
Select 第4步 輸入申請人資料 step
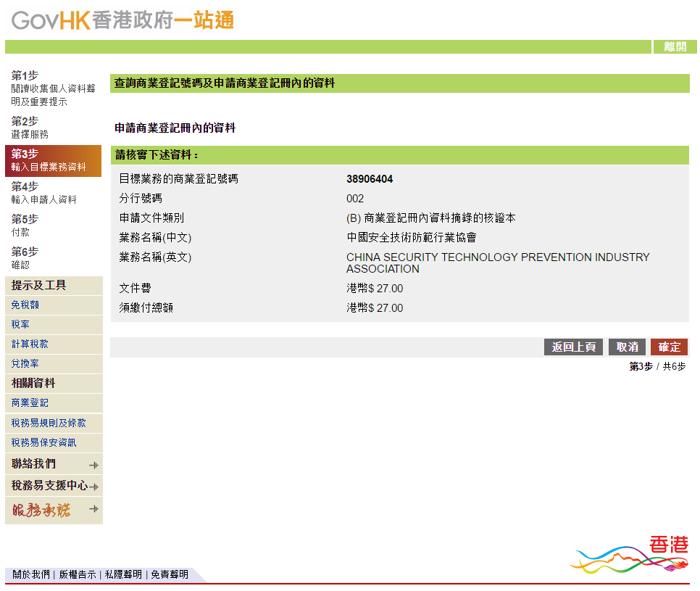click(43, 193)
